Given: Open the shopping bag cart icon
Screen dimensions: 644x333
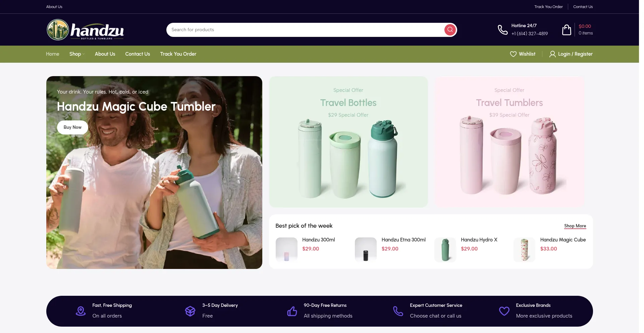Looking at the screenshot, I should (567, 30).
